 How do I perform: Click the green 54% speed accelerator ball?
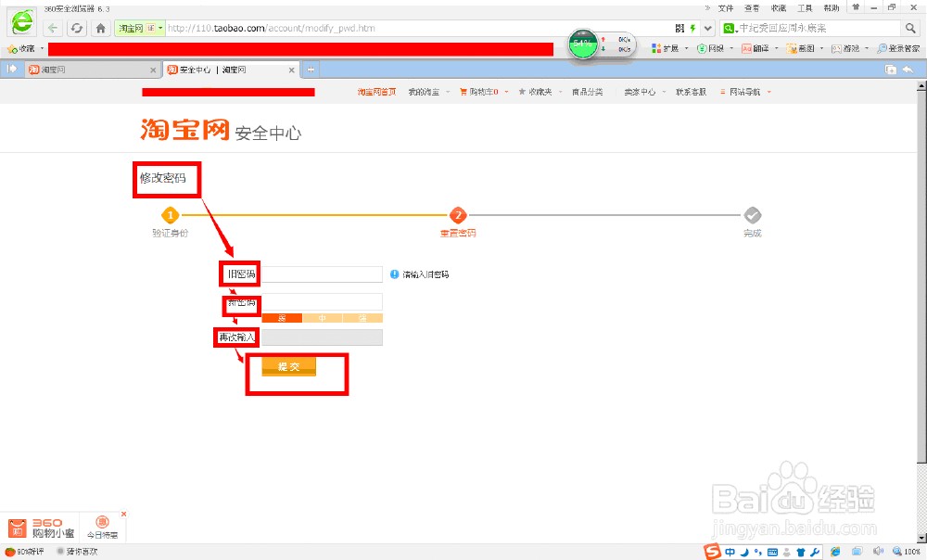click(583, 44)
